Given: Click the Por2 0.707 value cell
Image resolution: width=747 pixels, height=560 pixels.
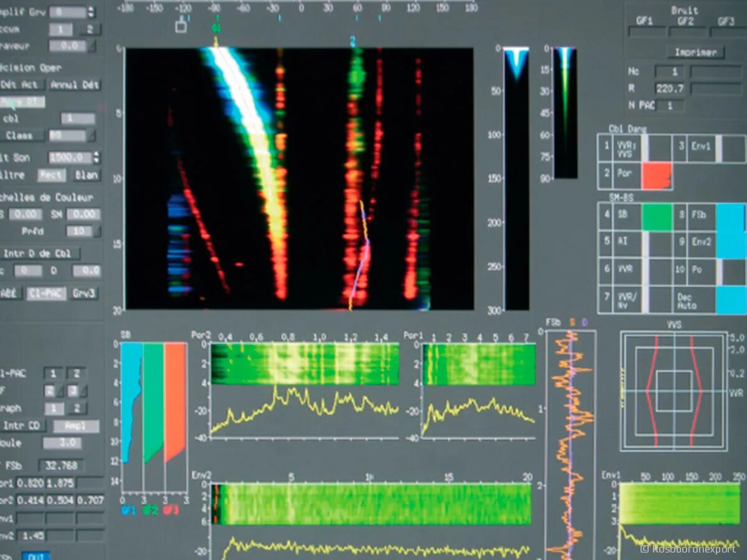Looking at the screenshot, I should 90,500.
